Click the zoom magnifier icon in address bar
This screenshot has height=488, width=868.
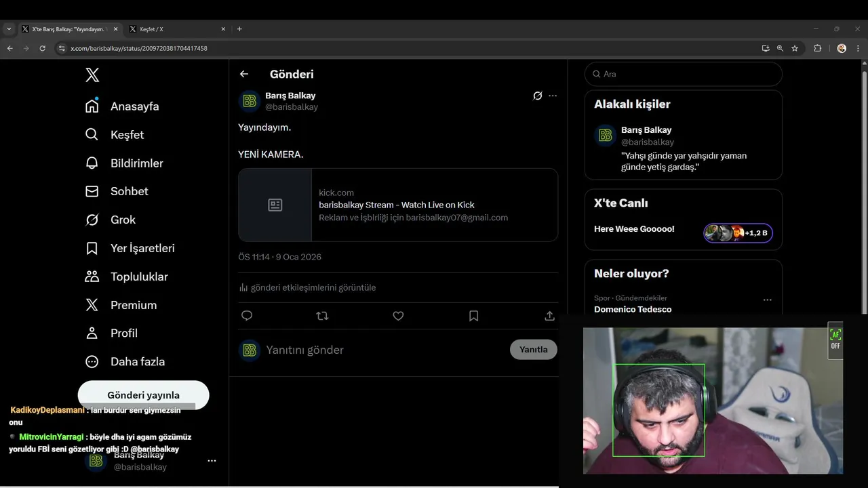click(780, 48)
